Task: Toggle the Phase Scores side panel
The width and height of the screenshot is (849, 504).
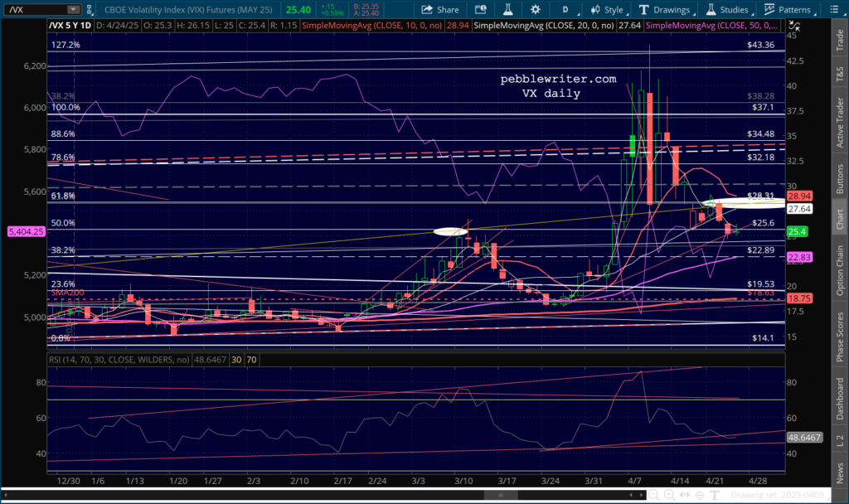Action: click(840, 337)
